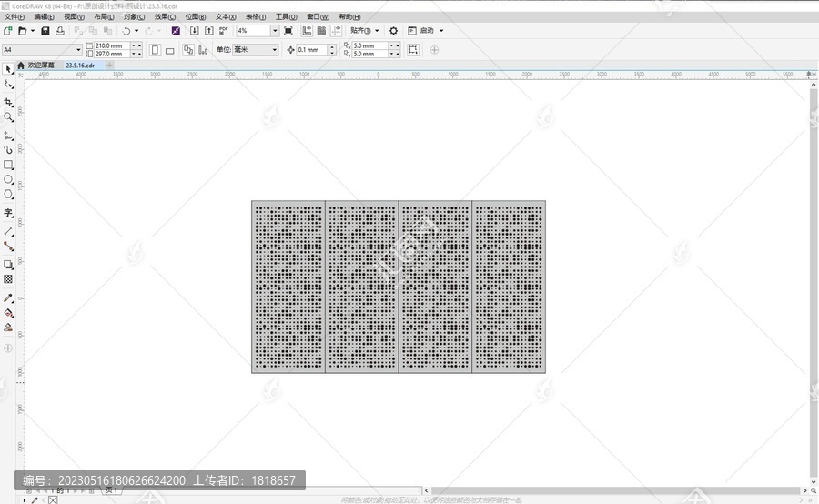Click the page width 210.0 mm field
The image size is (819, 504).
coord(112,46)
